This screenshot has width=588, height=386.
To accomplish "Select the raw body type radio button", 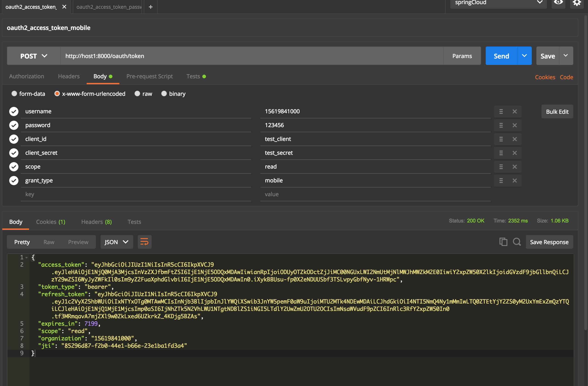I will pyautogui.click(x=137, y=94).
